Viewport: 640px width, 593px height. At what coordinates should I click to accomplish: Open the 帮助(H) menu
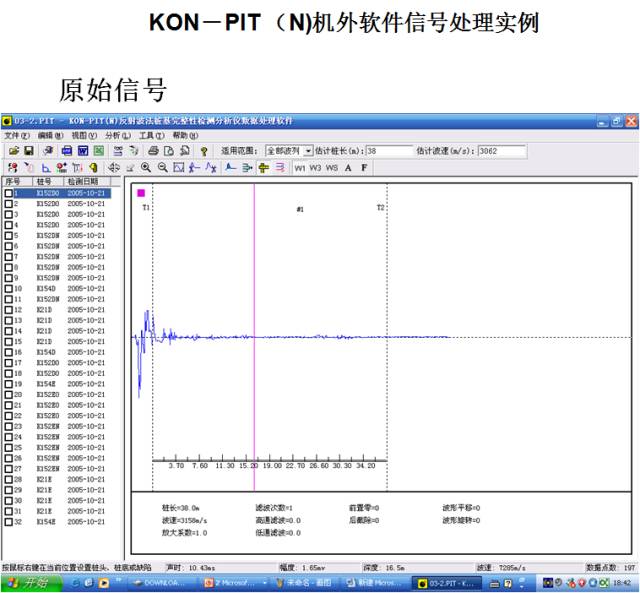[x=185, y=135]
